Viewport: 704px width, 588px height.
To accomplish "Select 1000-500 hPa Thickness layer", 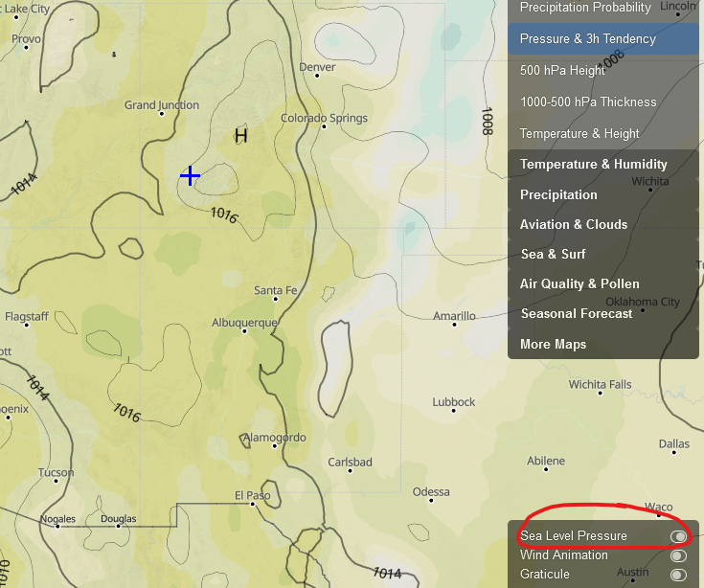I will (587, 102).
